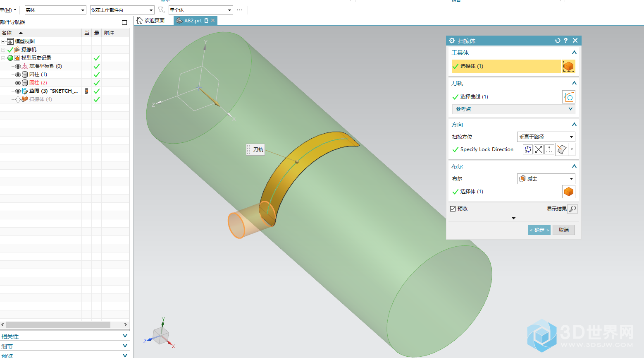Open the Boolean type dropdown

pos(546,179)
